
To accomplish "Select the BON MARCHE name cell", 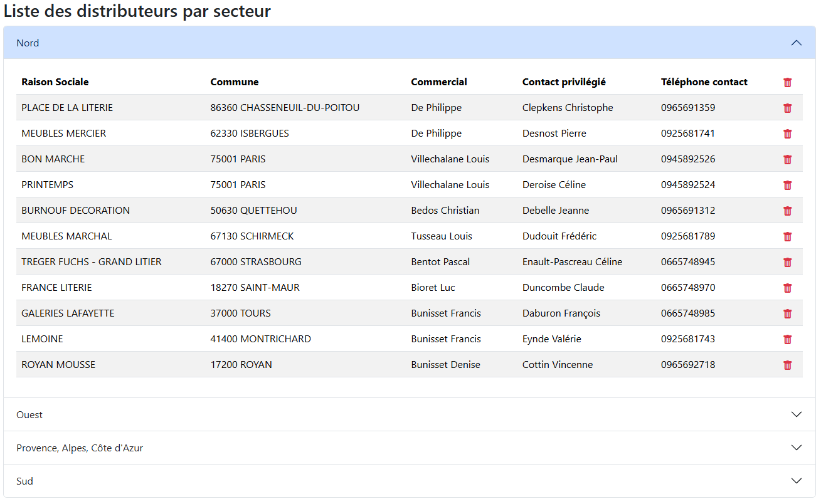I will point(53,159).
